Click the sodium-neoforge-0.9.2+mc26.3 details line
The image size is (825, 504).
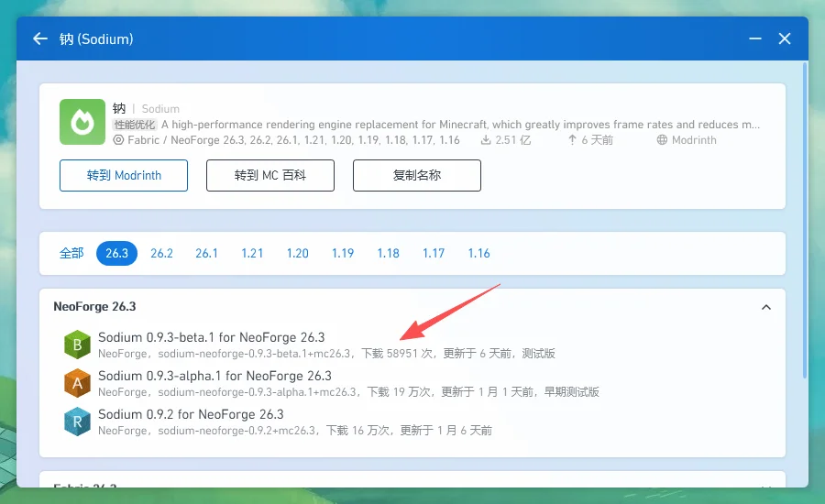[x=294, y=431]
